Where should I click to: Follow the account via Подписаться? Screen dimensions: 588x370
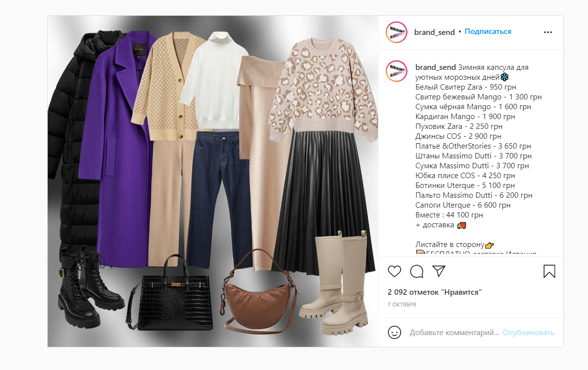488,31
